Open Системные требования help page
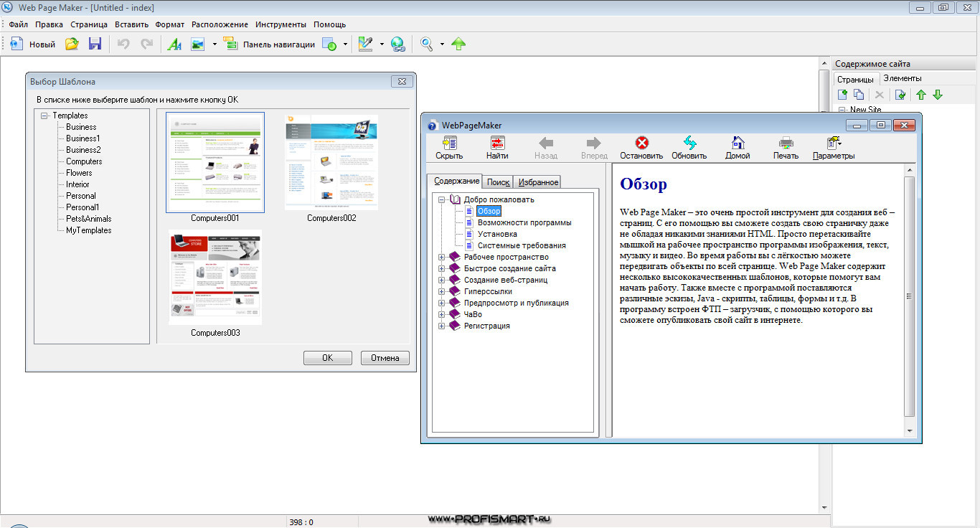This screenshot has width=980, height=528. tap(522, 245)
